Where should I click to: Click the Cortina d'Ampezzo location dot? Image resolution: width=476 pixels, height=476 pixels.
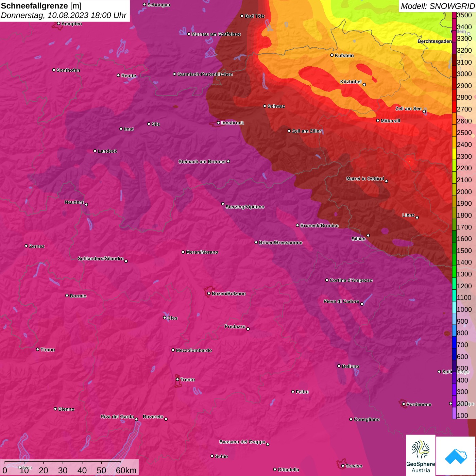[327, 280]
